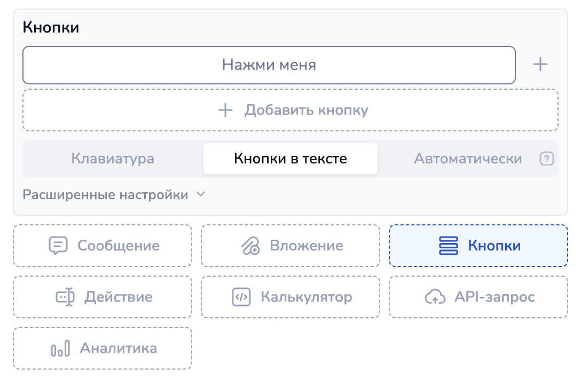Click the Действие robot icon
Image resolution: width=581 pixels, height=392 pixels.
(65, 297)
